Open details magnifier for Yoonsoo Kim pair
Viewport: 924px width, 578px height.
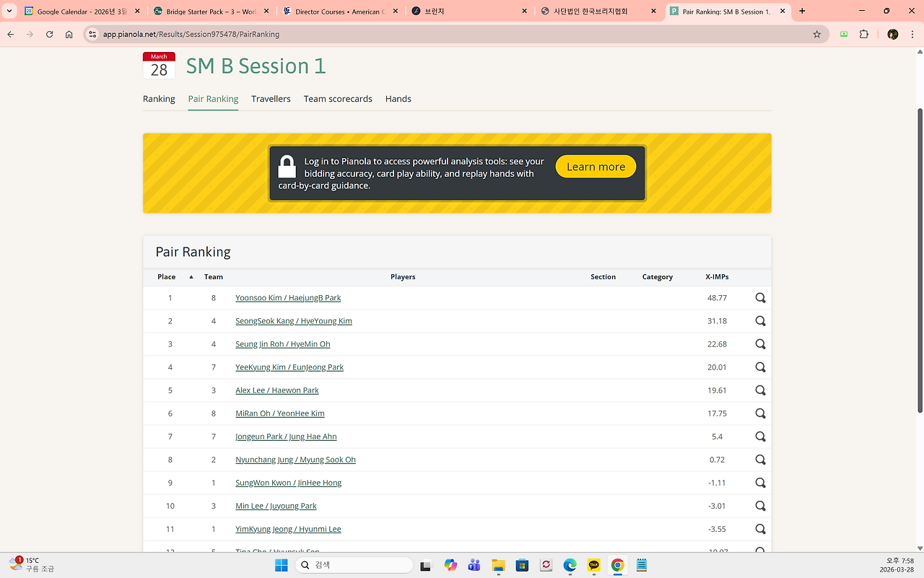pyautogui.click(x=760, y=298)
